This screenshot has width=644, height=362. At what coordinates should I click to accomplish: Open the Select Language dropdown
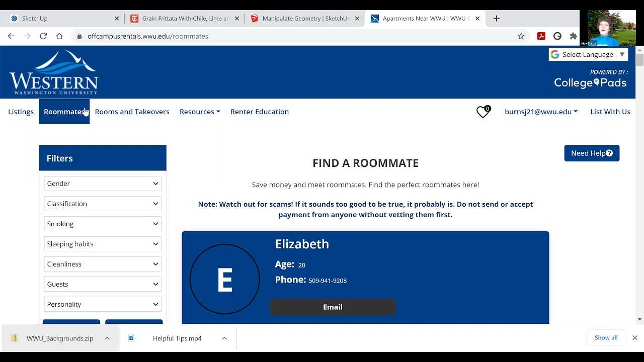click(x=588, y=54)
